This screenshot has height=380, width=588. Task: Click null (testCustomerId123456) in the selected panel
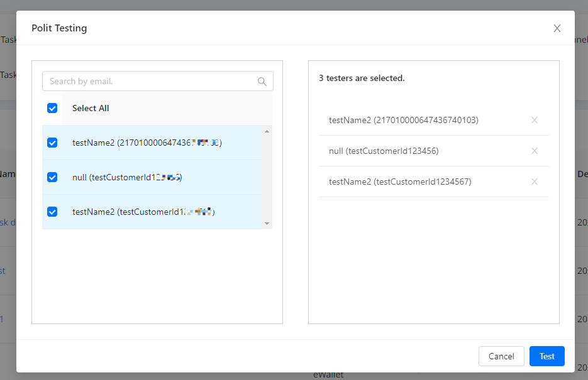coord(384,151)
